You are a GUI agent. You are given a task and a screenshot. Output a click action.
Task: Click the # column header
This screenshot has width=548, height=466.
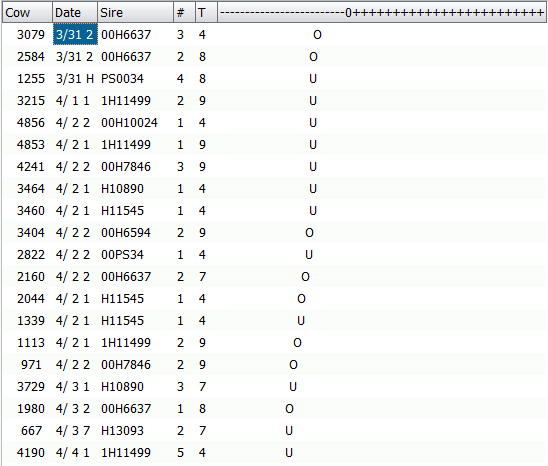click(x=185, y=13)
